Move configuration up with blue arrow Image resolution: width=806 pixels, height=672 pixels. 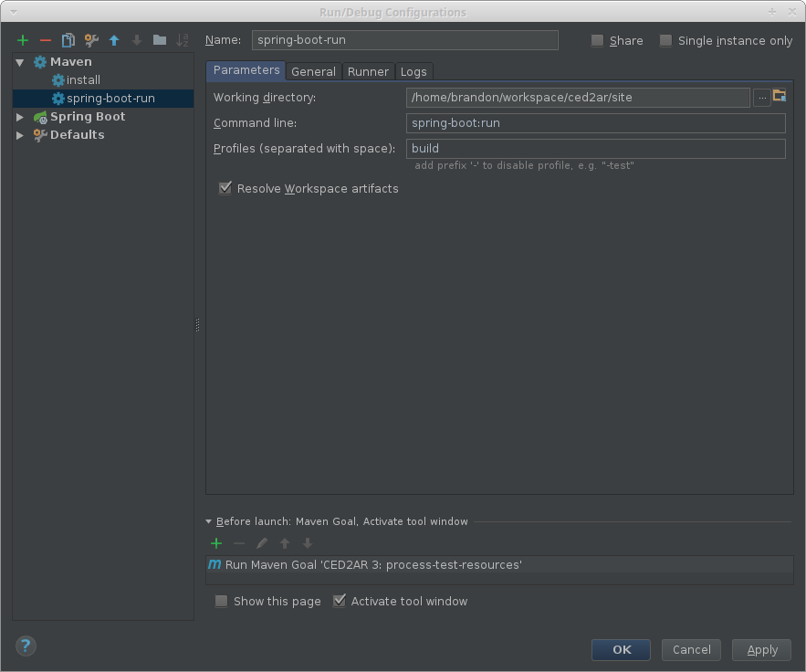point(114,40)
